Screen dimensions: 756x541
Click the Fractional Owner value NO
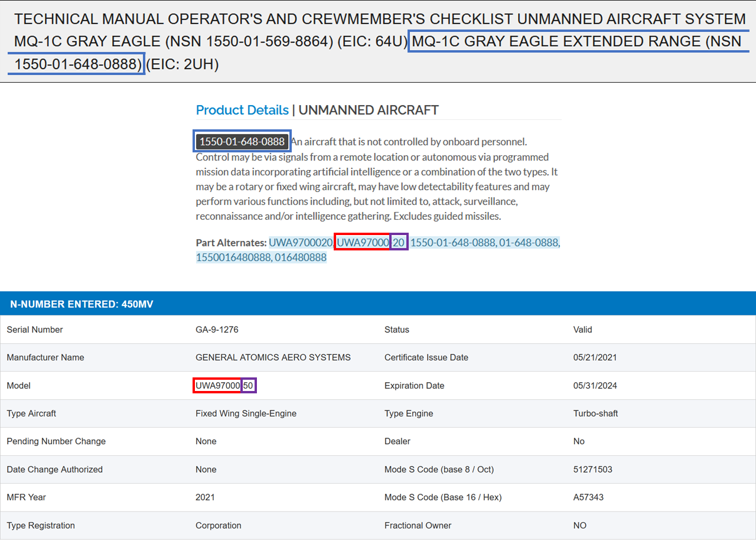[x=579, y=526]
